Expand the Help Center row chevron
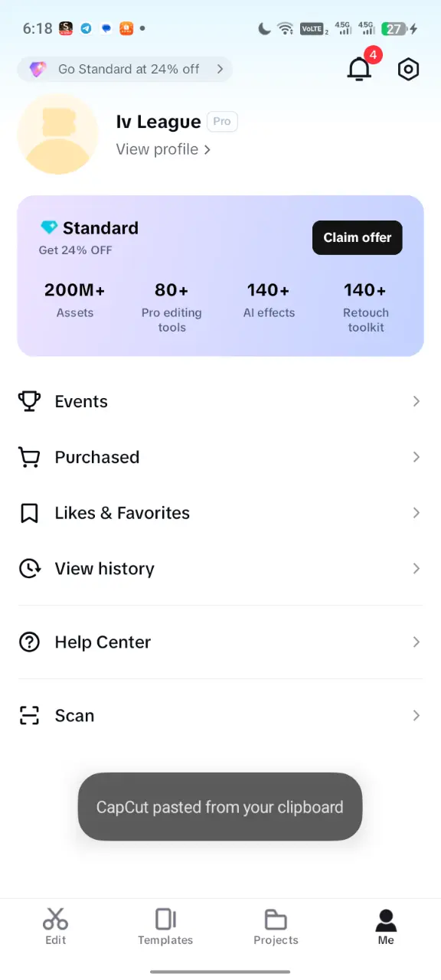Image resolution: width=441 pixels, height=980 pixels. coord(416,642)
